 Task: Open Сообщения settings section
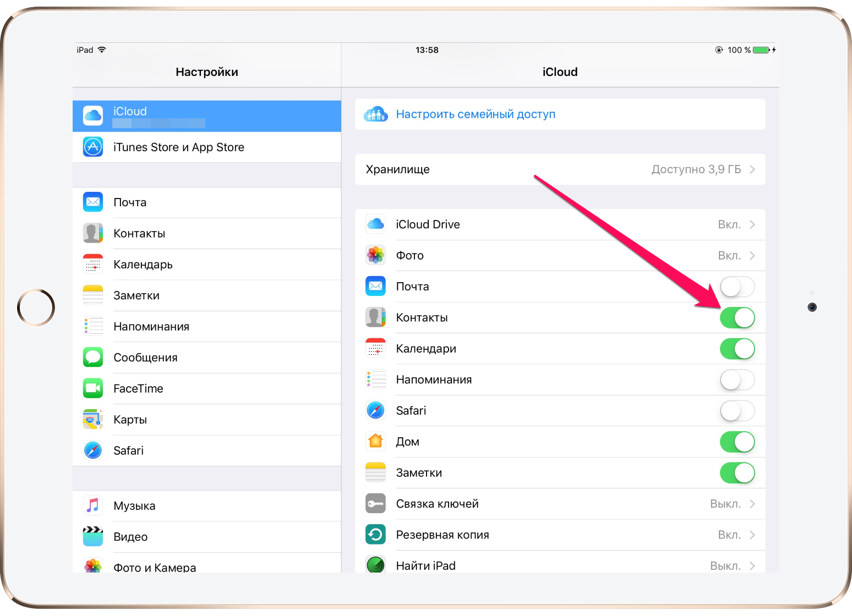207,358
